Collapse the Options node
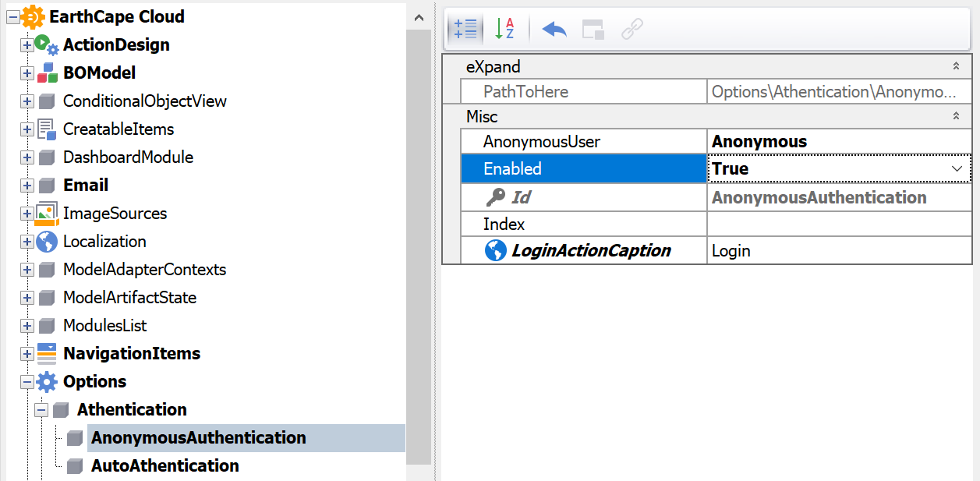Viewport: 980px width, 481px height. (x=27, y=382)
